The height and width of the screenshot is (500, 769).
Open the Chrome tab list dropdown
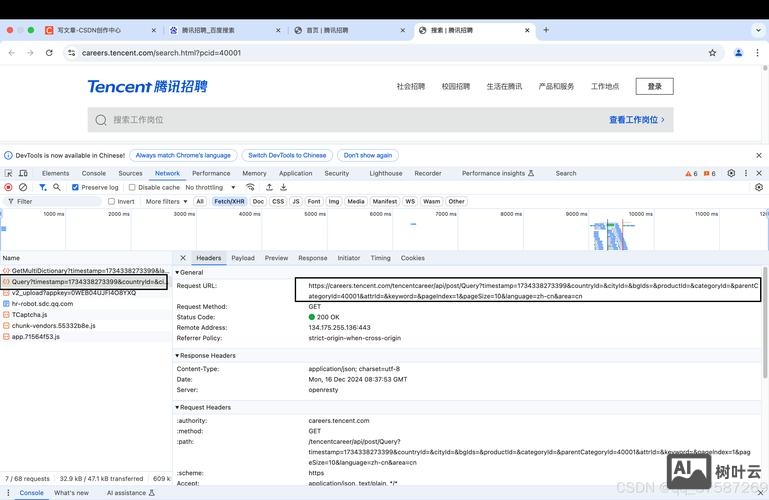[x=758, y=30]
